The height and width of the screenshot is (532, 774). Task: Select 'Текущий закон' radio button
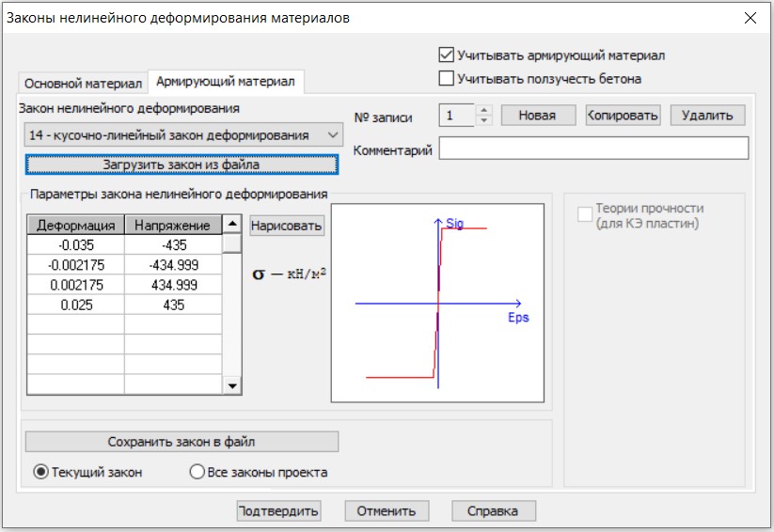click(41, 472)
